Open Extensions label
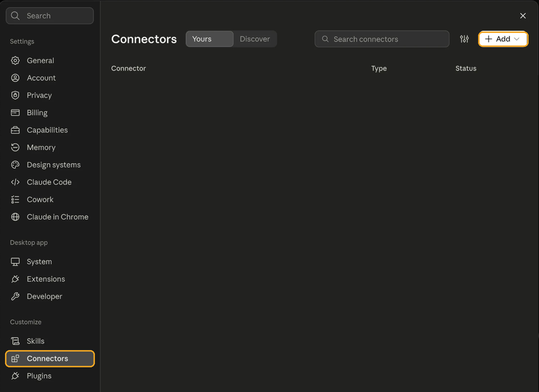Image resolution: width=539 pixels, height=392 pixels. click(x=46, y=279)
